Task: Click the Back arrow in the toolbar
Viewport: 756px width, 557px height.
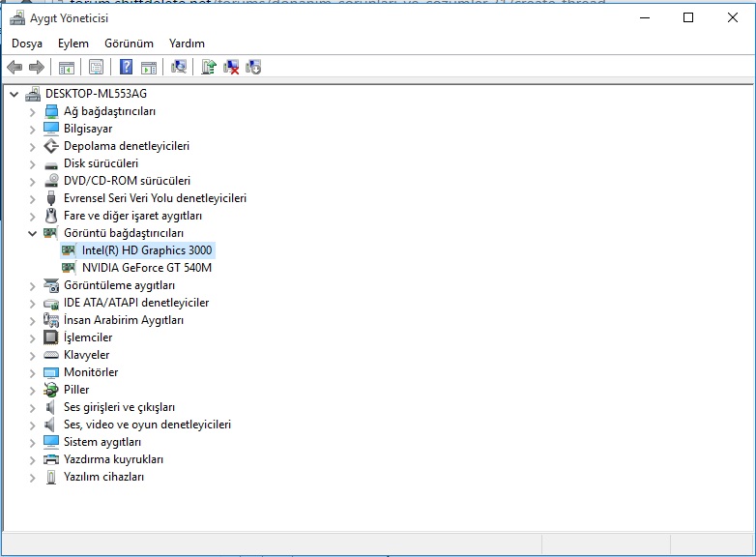Action: (x=15, y=67)
